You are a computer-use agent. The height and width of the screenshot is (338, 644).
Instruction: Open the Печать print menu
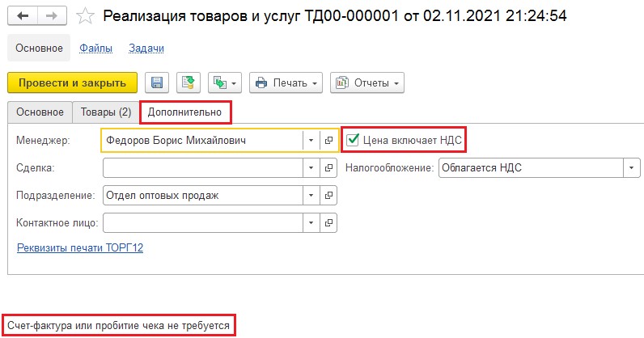286,82
